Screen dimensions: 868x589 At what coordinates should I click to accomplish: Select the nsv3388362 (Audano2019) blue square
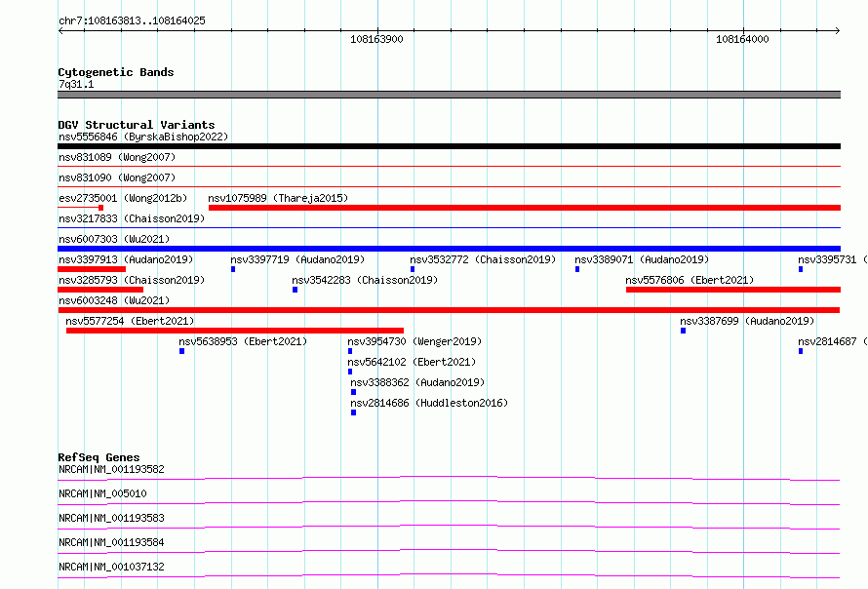tap(354, 392)
